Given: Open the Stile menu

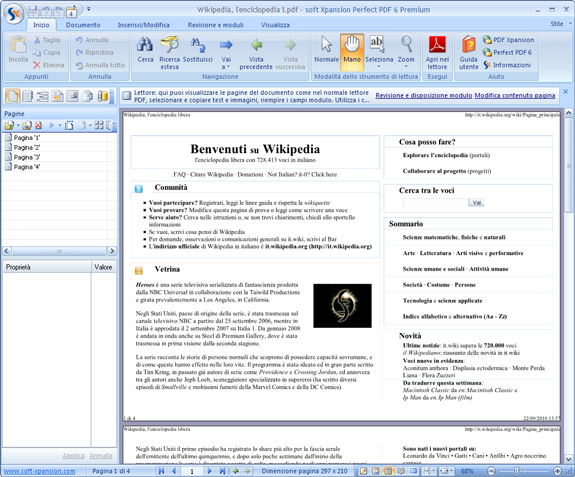Looking at the screenshot, I should [x=560, y=23].
